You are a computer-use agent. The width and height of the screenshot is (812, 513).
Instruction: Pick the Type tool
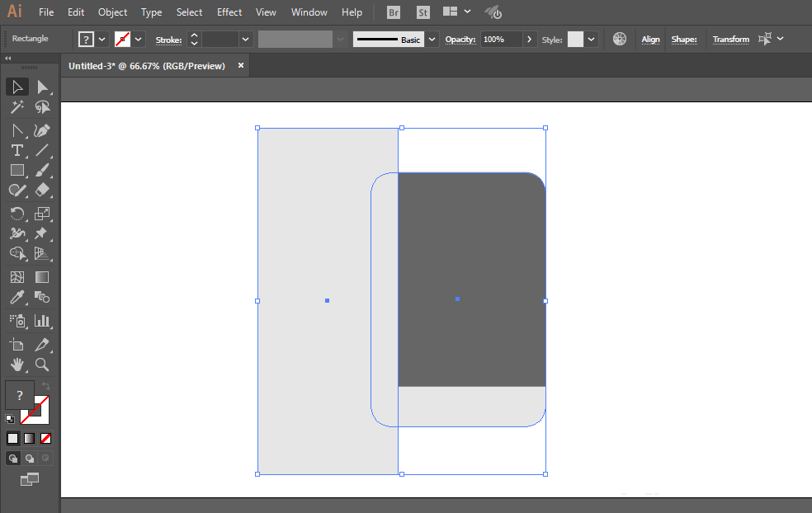(17, 151)
